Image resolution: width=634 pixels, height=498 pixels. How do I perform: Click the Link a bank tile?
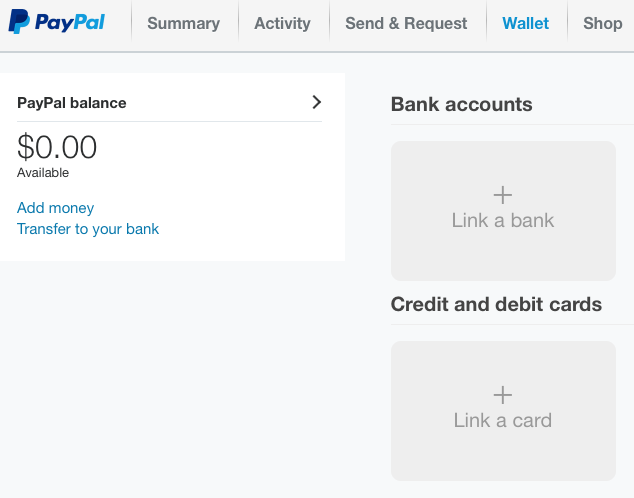tap(503, 211)
